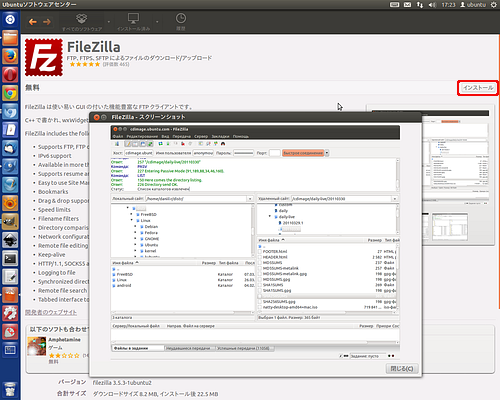Click the インストール install button
The image size is (500, 400).
478,88
